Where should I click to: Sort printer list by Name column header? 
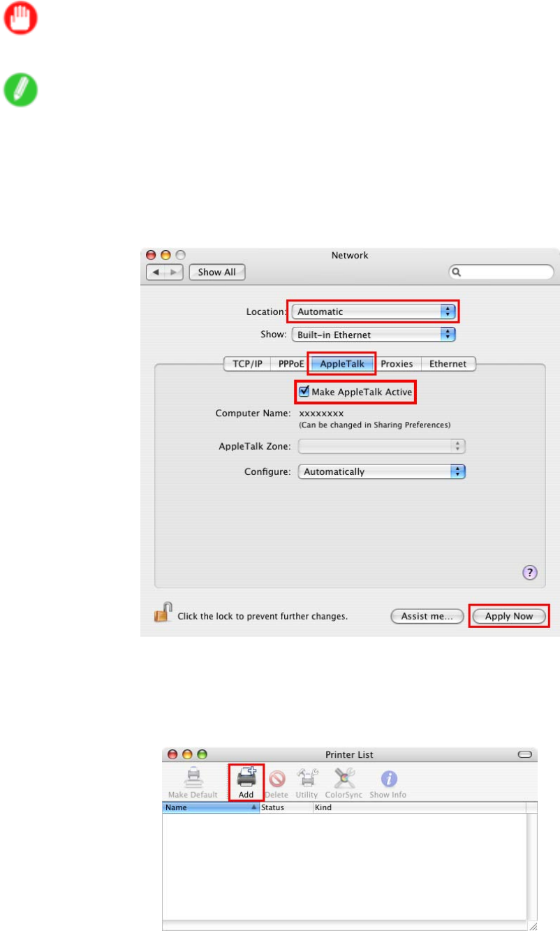210,807
